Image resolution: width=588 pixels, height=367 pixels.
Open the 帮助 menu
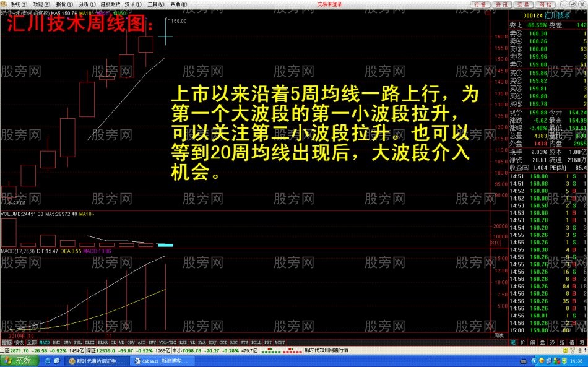pos(178,4)
